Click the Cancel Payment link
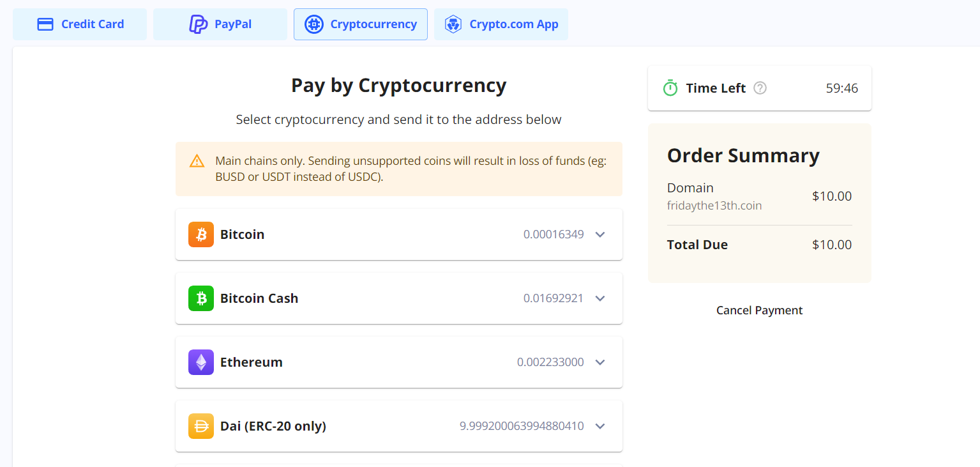Viewport: 980px width, 467px height. click(x=760, y=310)
